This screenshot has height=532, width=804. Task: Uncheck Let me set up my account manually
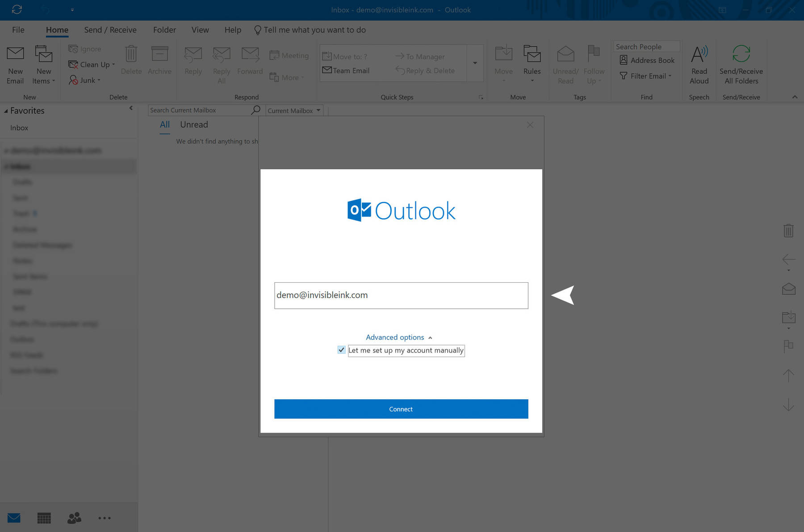pyautogui.click(x=342, y=350)
